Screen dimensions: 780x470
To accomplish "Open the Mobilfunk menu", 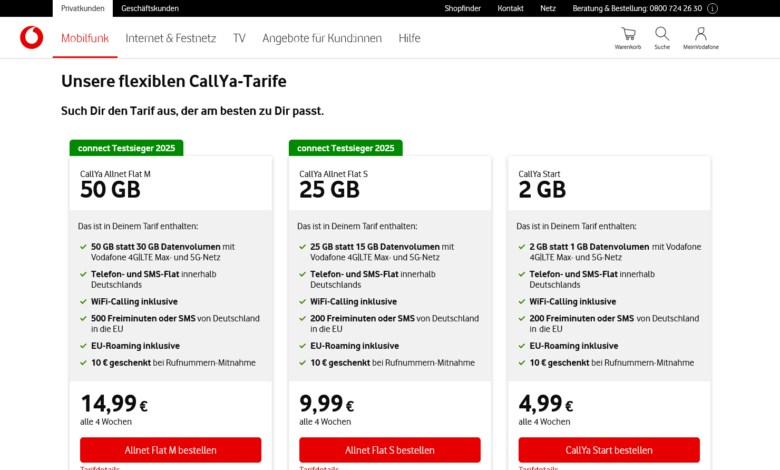I will [85, 38].
